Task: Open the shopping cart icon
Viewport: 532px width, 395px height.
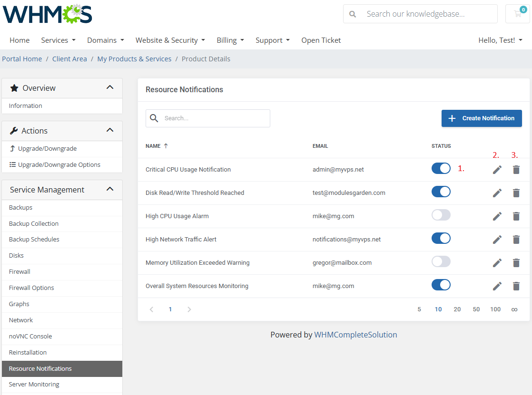Action: click(x=518, y=14)
